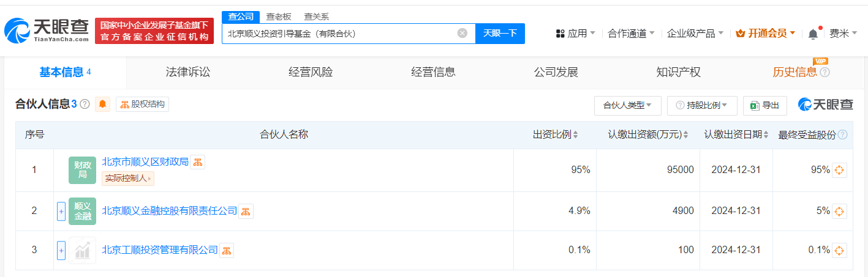Open equity structure icon beside 北京市顺义区财政局

coord(197,162)
